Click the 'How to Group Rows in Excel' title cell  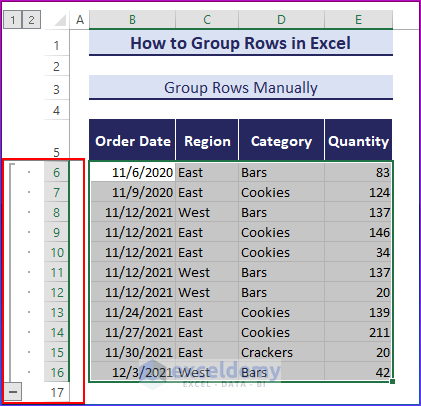pos(241,43)
